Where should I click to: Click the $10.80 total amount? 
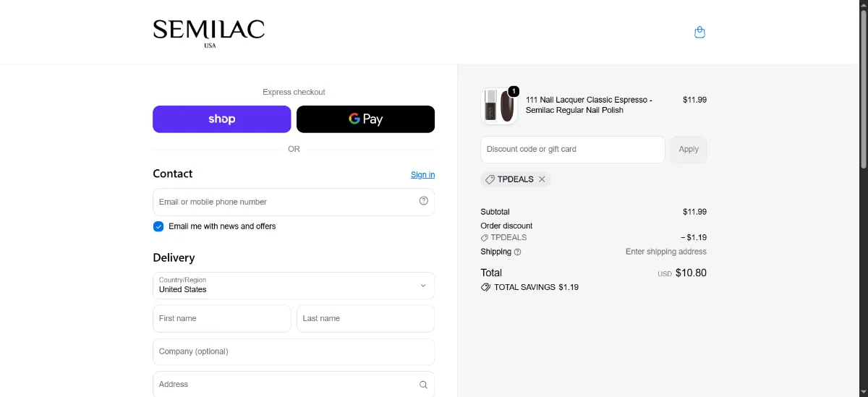(691, 273)
